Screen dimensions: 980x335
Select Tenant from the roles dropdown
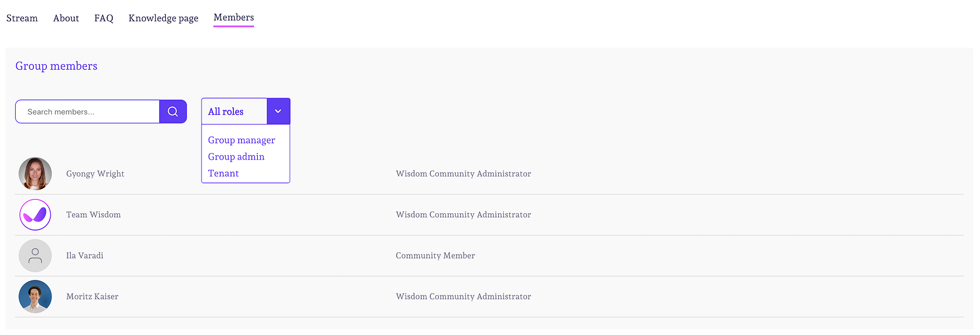(x=223, y=173)
